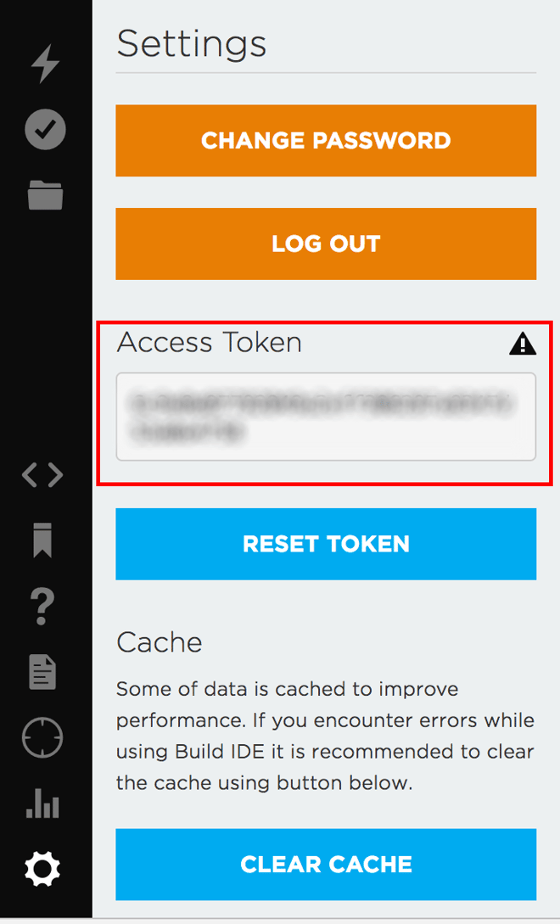Click the warning triangle beside Access Token
Screen dimensions: 560x924
tap(523, 344)
